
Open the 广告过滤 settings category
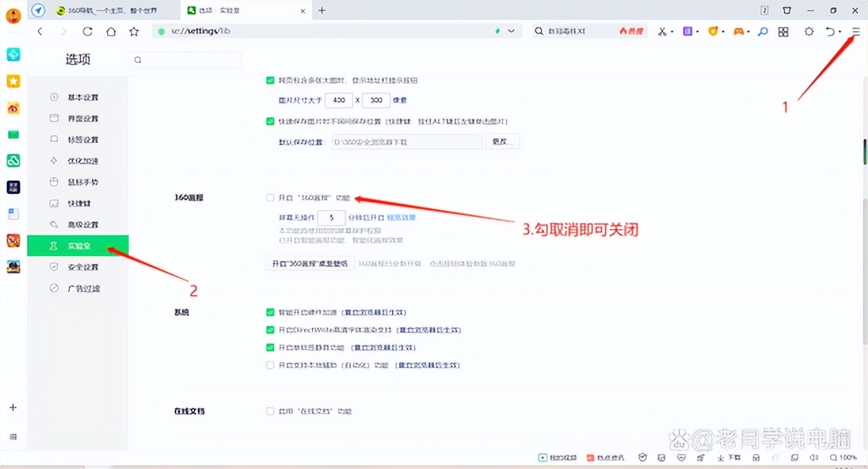(77, 288)
